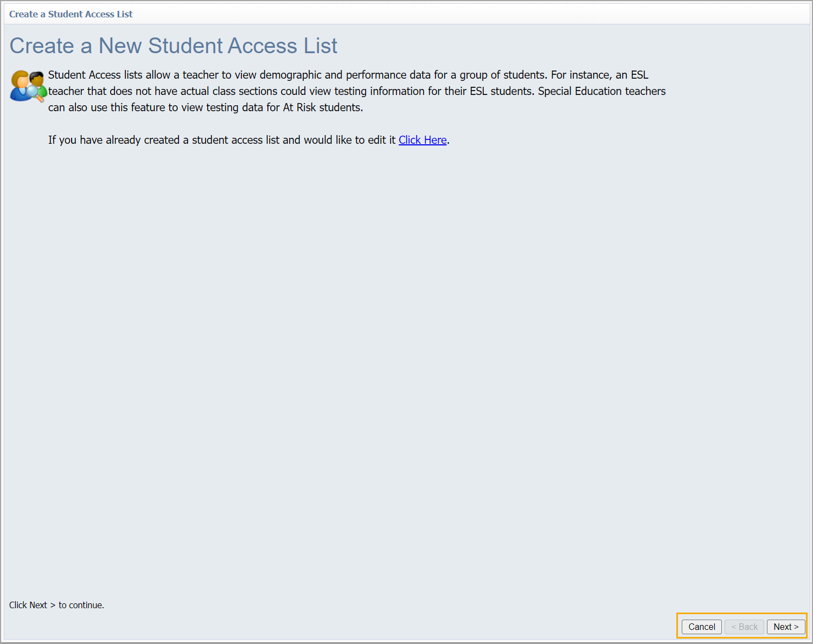The height and width of the screenshot is (644, 813).
Task: Click the words 'demographic and performance data'
Action: point(345,75)
